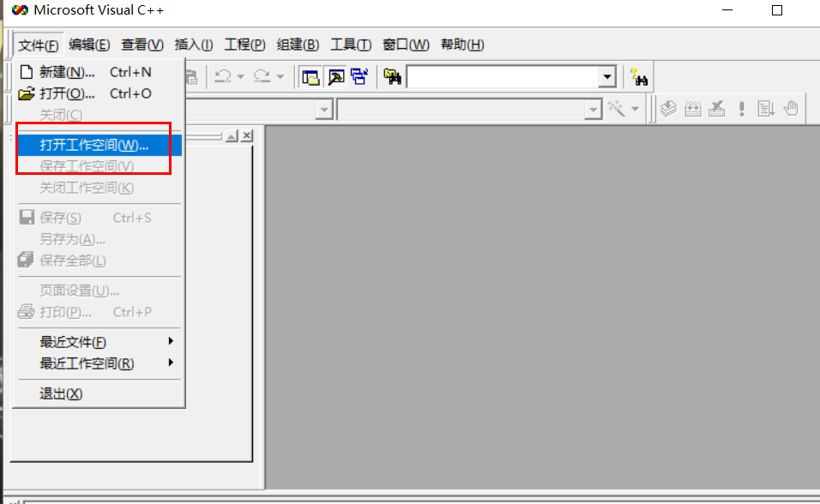Click the Go debug icon

coord(766,109)
